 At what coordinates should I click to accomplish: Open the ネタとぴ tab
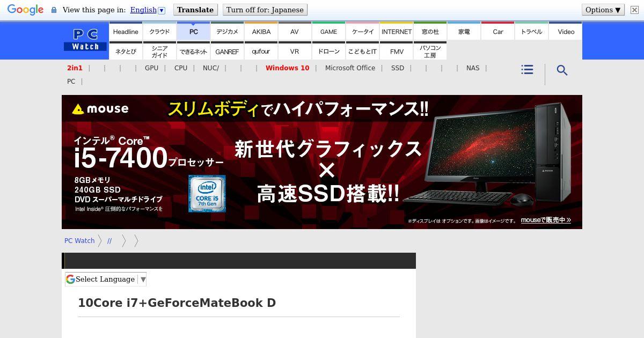126,51
